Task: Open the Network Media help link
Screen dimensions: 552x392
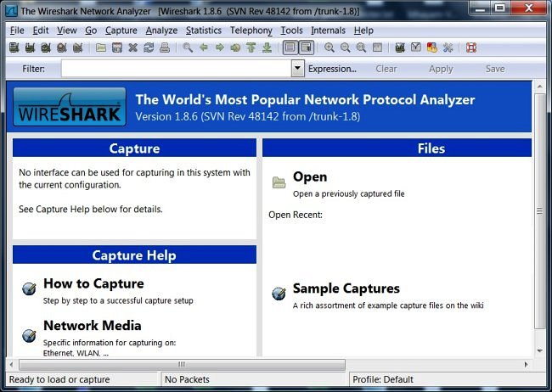Action: [93, 326]
